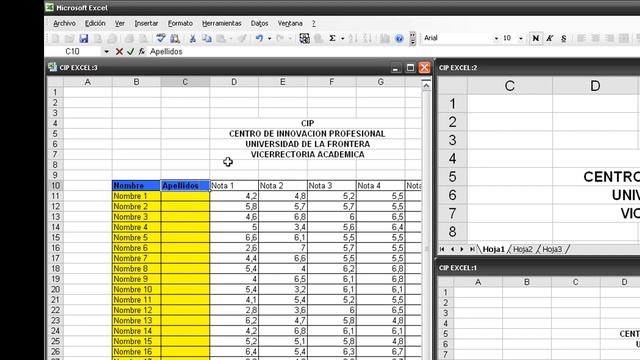Open the Redo history dropdown arrow

[x=290, y=38]
